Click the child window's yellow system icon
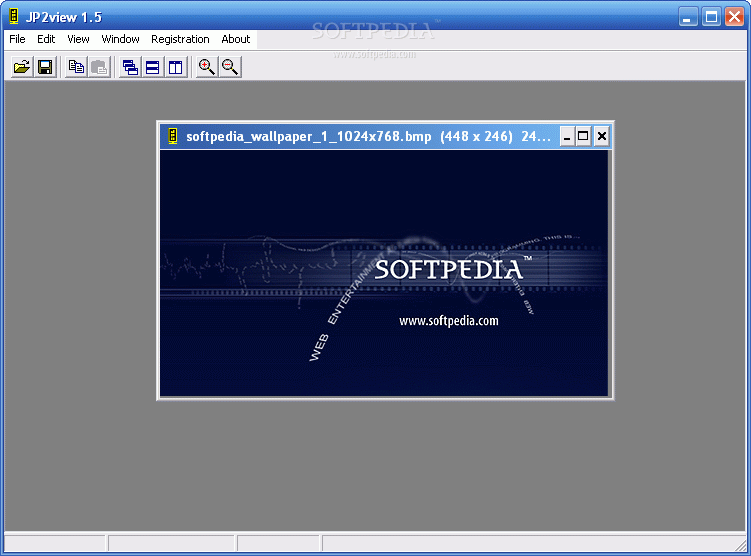This screenshot has width=751, height=556. [x=173, y=136]
